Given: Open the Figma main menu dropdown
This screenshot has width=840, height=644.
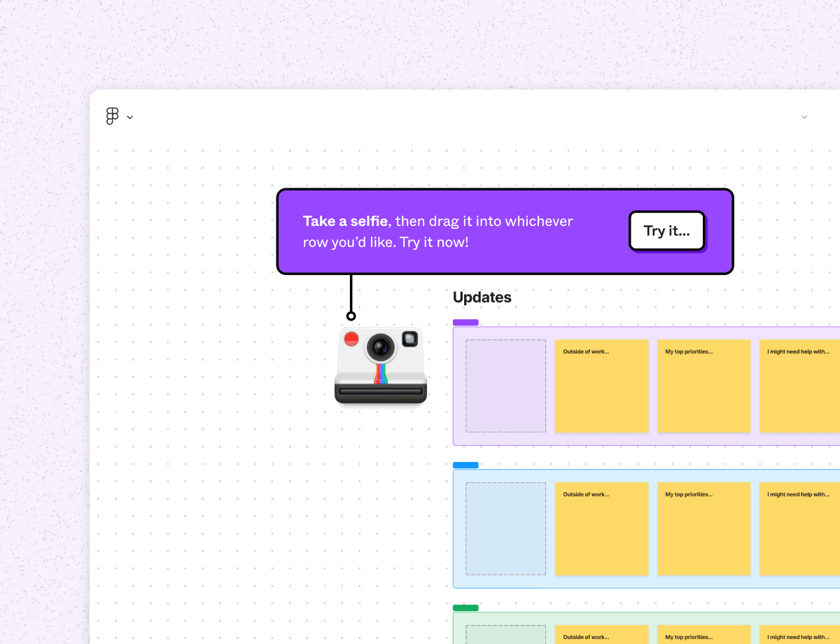Looking at the screenshot, I should [x=129, y=117].
